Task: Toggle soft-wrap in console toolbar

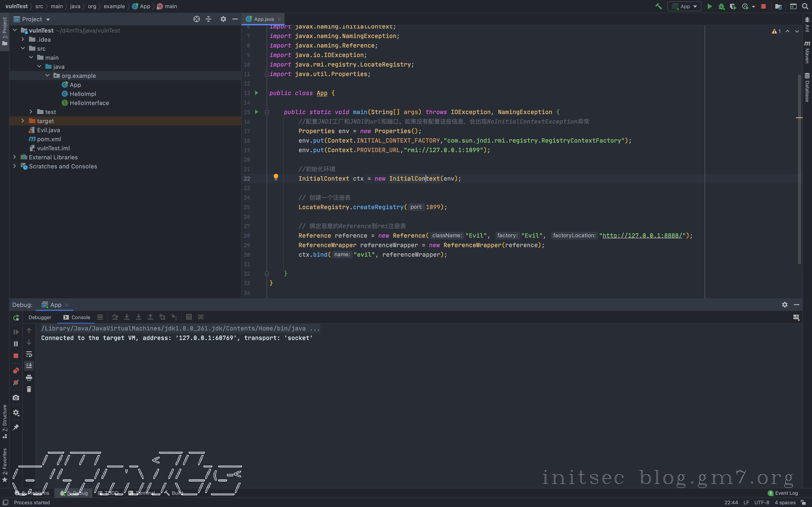Action: pos(29,354)
